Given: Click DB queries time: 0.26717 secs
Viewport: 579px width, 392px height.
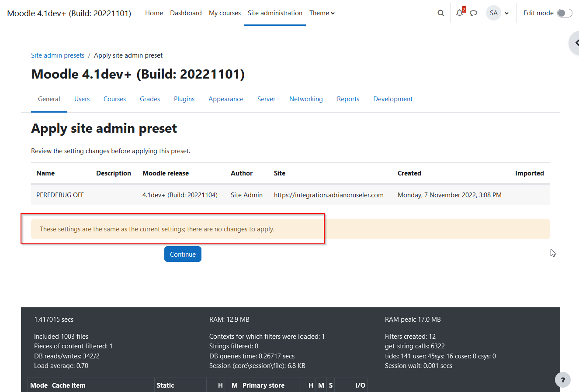Looking at the screenshot, I should click(252, 356).
